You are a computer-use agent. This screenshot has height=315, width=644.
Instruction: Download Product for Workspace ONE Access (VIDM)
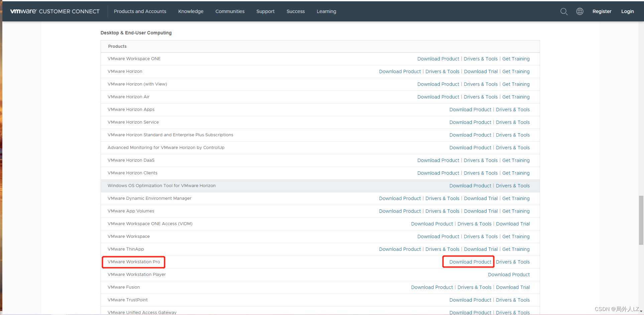click(432, 224)
